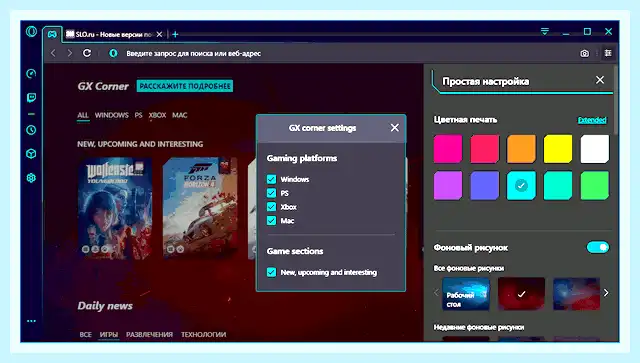Select the ALL platform tab
Screen dimensions: 640x363
coord(83,115)
